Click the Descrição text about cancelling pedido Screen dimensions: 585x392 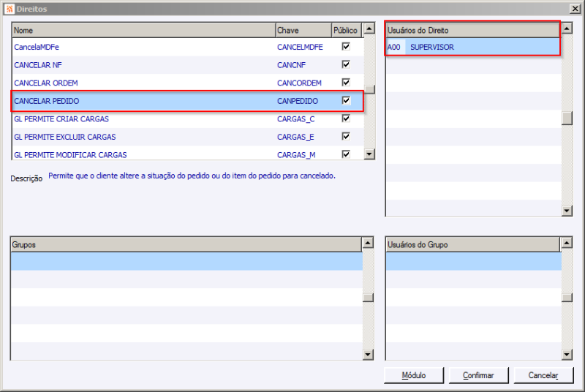coord(192,176)
